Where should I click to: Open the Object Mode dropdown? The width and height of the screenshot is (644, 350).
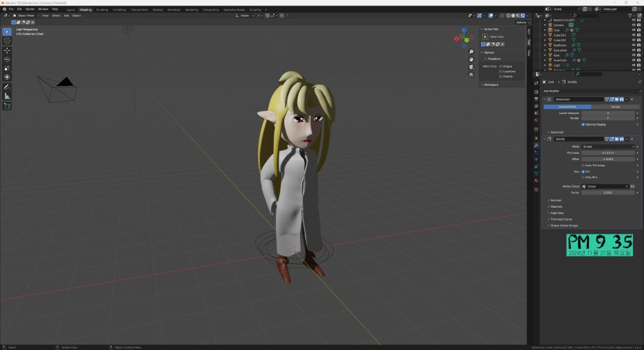[x=25, y=15]
